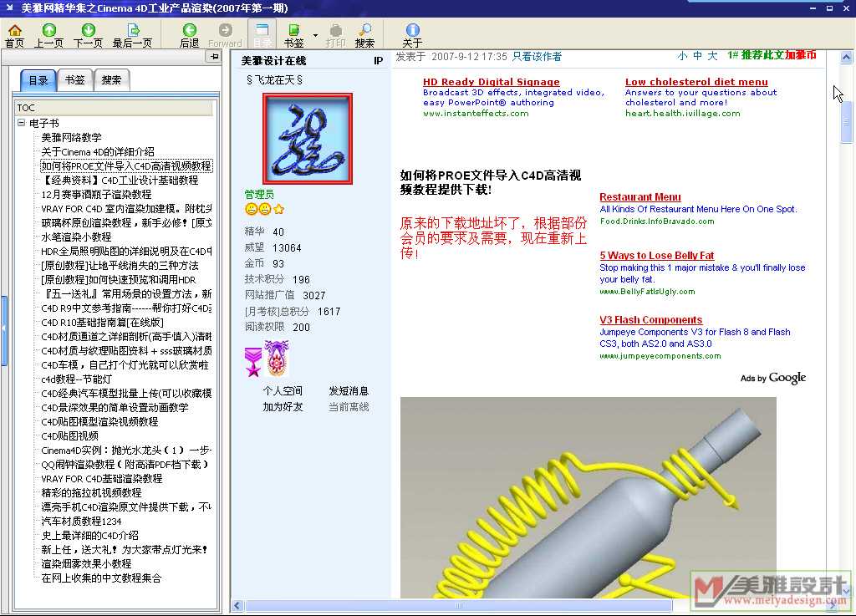Click the left-edge panel collapse handle

pyautogui.click(x=3, y=331)
